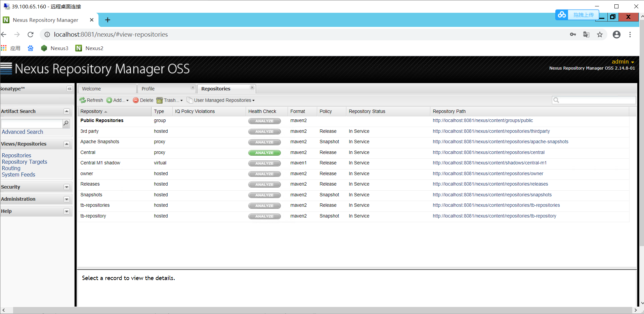Focus the artifact search input box
The image size is (644, 314).
click(x=32, y=123)
